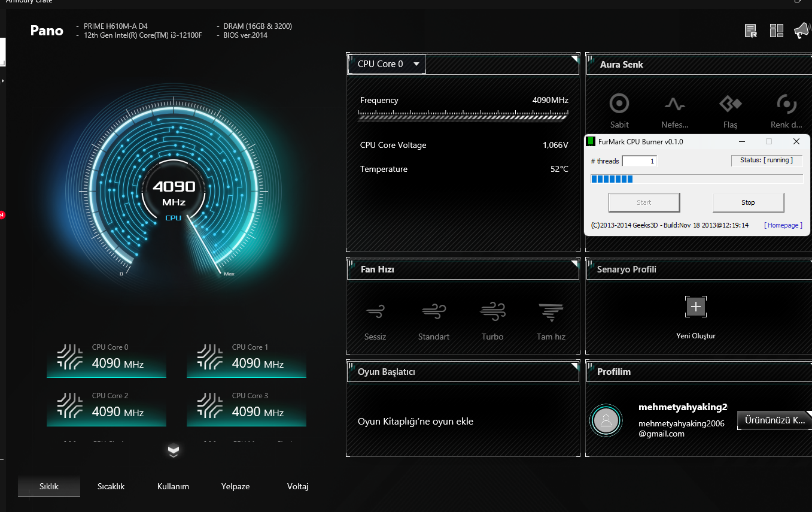Click the Yeni Oluştur plus icon
This screenshot has height=512, width=812.
[x=696, y=307]
